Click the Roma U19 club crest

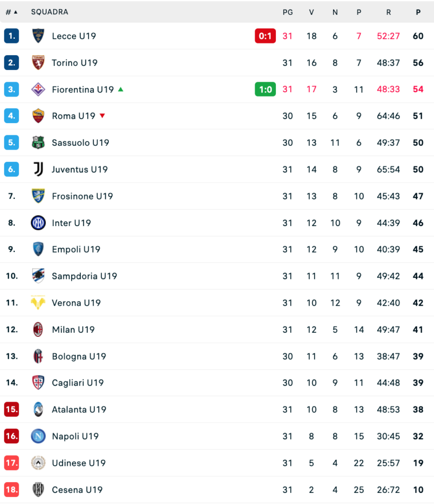(38, 116)
